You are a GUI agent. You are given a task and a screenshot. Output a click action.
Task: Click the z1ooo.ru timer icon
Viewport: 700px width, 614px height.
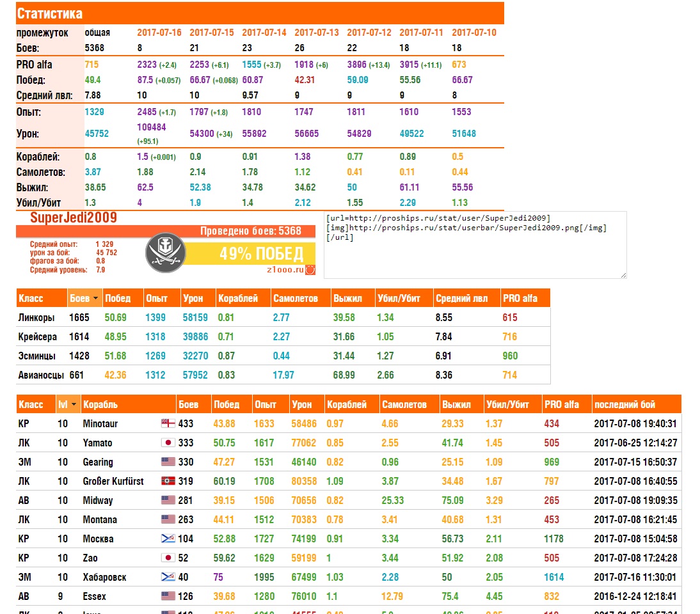pos(310,269)
